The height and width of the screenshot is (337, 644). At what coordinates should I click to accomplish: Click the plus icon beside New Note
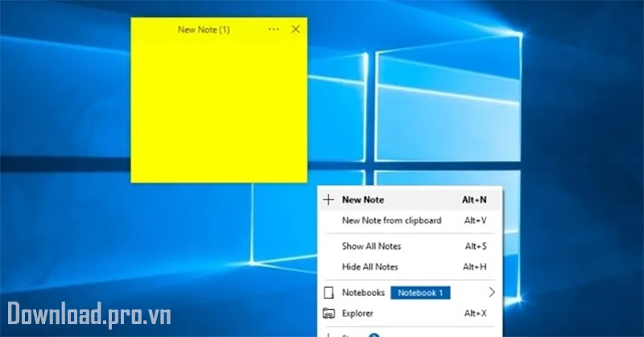(328, 200)
